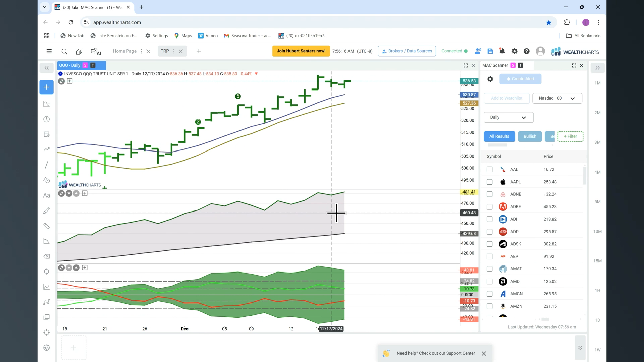Tick the AMAT checkbox
Image resolution: width=644 pixels, height=362 pixels.
(490, 269)
